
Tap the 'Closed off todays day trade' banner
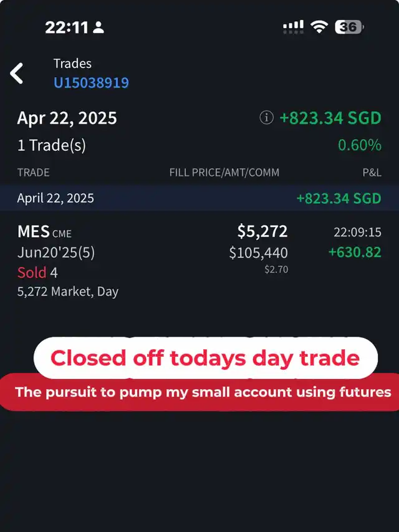pos(206,358)
